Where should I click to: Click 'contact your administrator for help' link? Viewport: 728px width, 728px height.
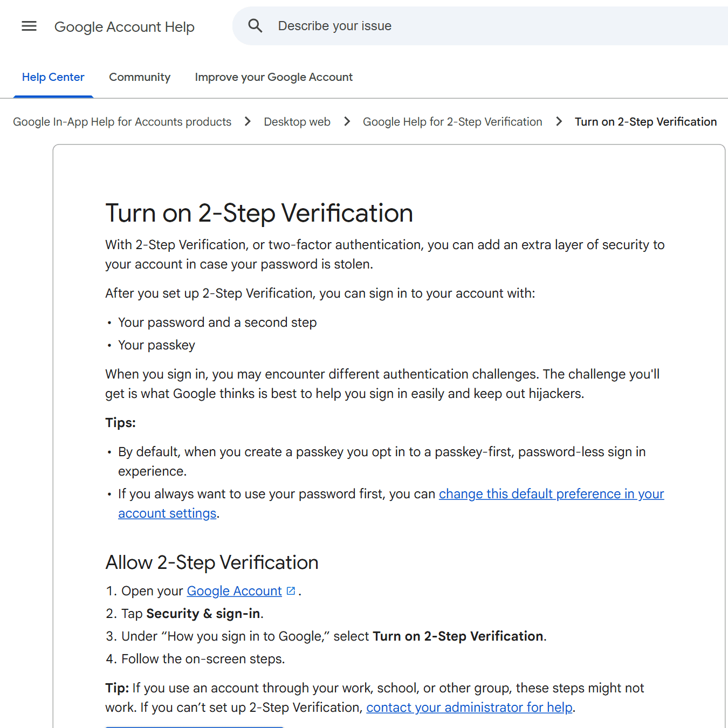click(x=470, y=708)
